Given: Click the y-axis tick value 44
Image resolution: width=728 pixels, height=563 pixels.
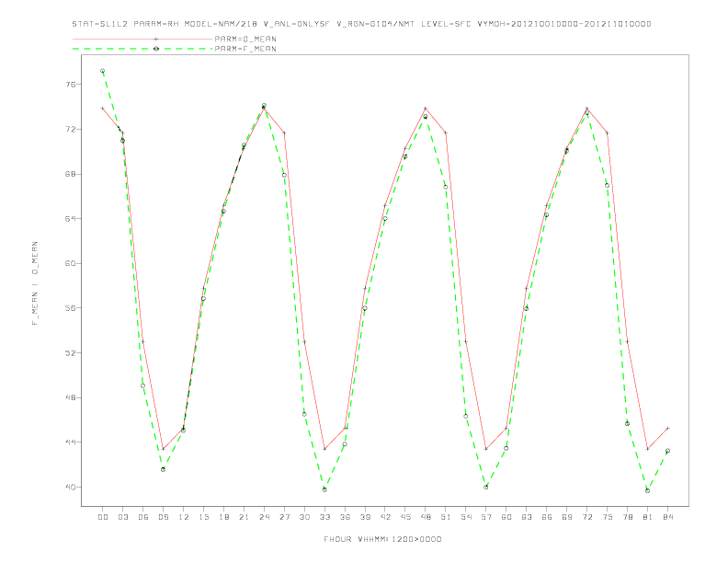Looking at the screenshot, I should 70,442.
